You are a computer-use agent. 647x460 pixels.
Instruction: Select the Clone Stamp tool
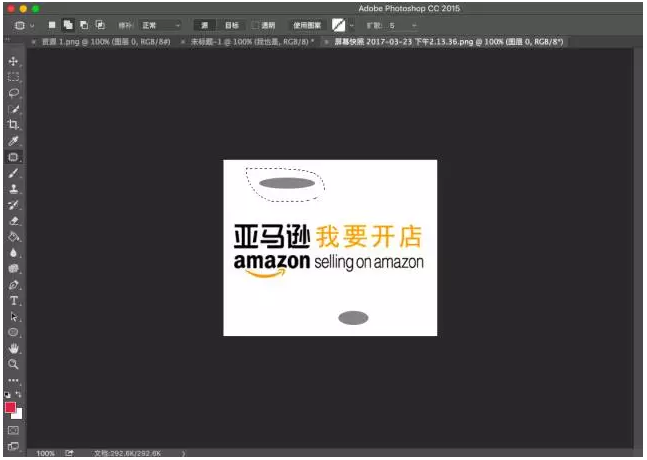[13, 189]
